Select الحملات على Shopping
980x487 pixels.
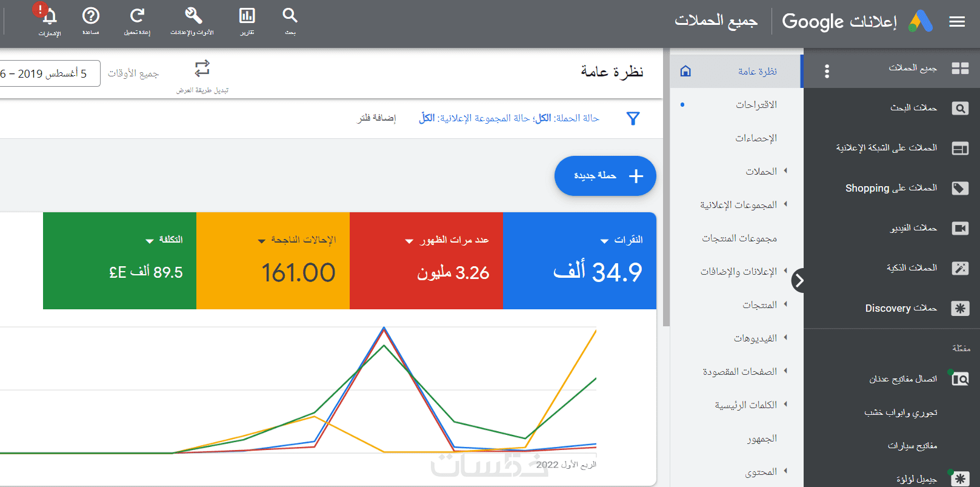point(891,188)
